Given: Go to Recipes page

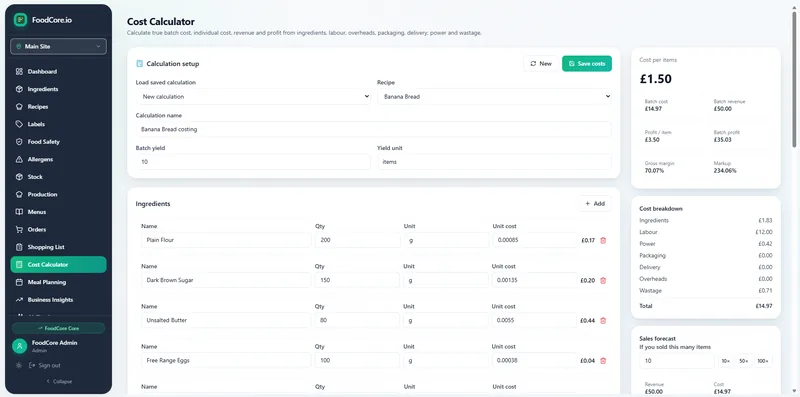Looking at the screenshot, I should (58, 107).
